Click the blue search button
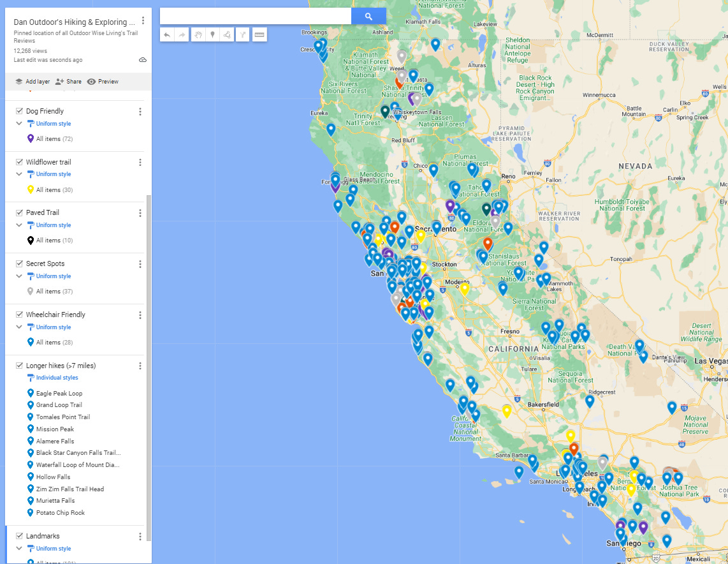 368,16
